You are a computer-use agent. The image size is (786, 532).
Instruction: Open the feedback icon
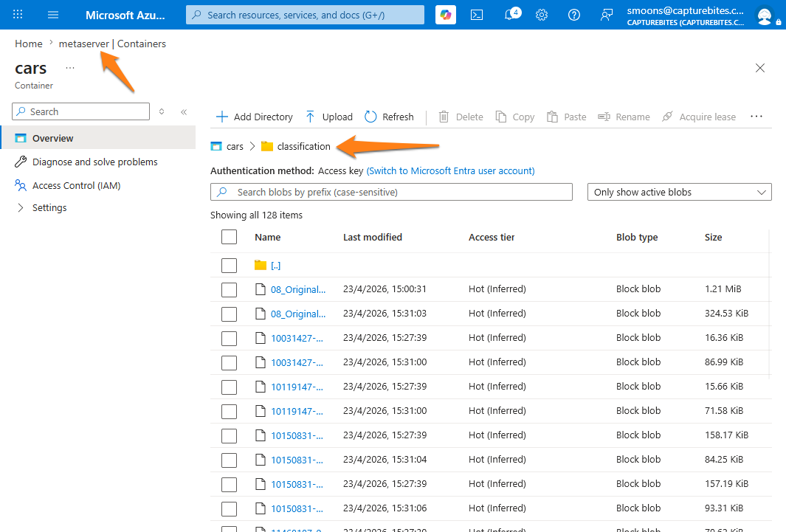pyautogui.click(x=607, y=15)
